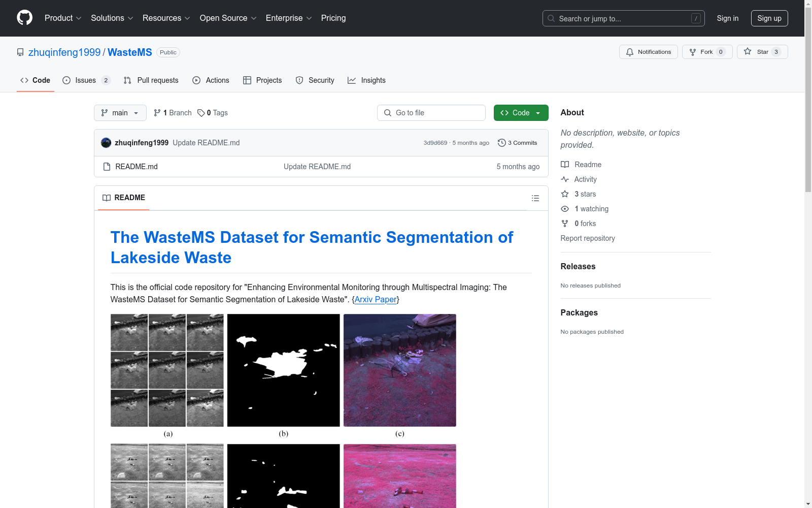Viewport: 812px width, 508px height.
Task: Click the Readme link in About
Action: tap(581, 165)
